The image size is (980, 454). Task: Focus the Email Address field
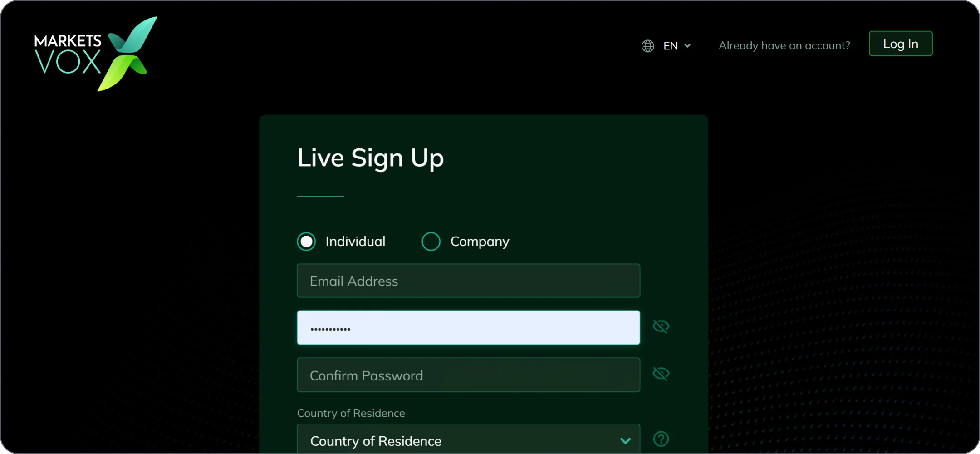468,281
